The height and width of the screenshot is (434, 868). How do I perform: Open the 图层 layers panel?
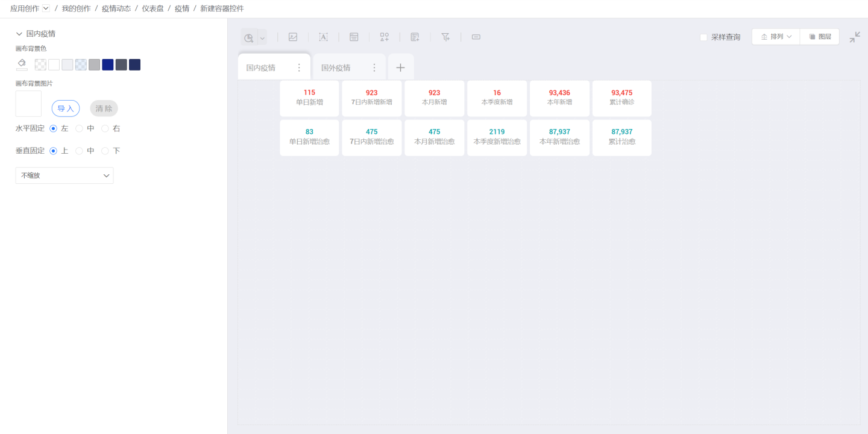[820, 37]
